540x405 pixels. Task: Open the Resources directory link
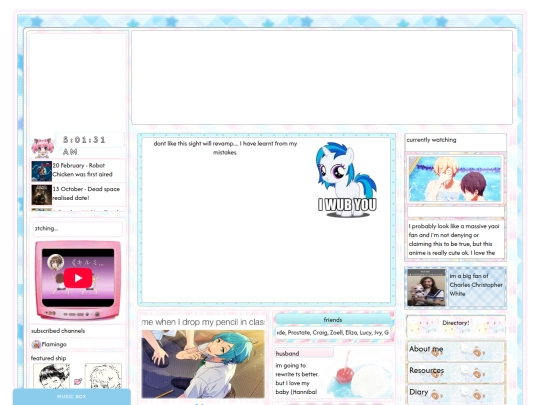(x=456, y=372)
